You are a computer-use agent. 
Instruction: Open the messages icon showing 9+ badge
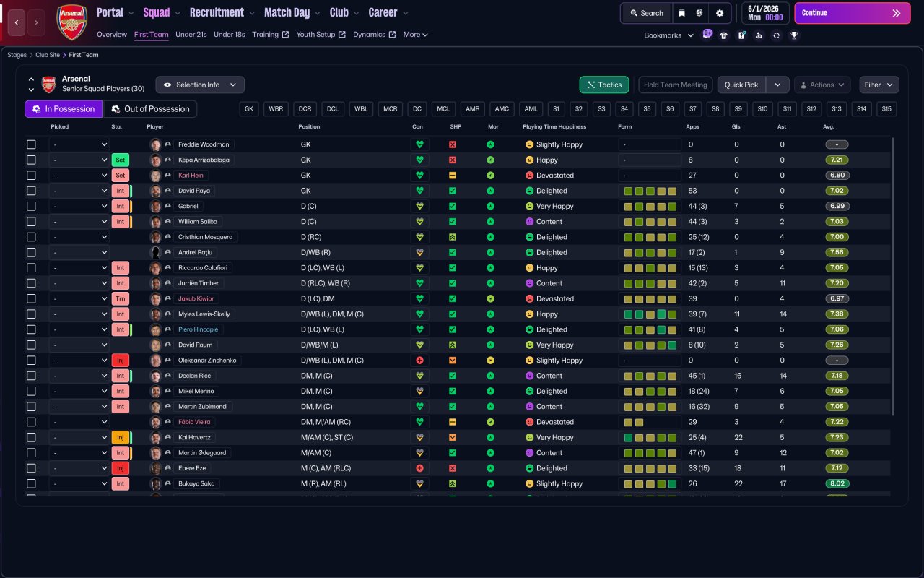click(x=707, y=35)
